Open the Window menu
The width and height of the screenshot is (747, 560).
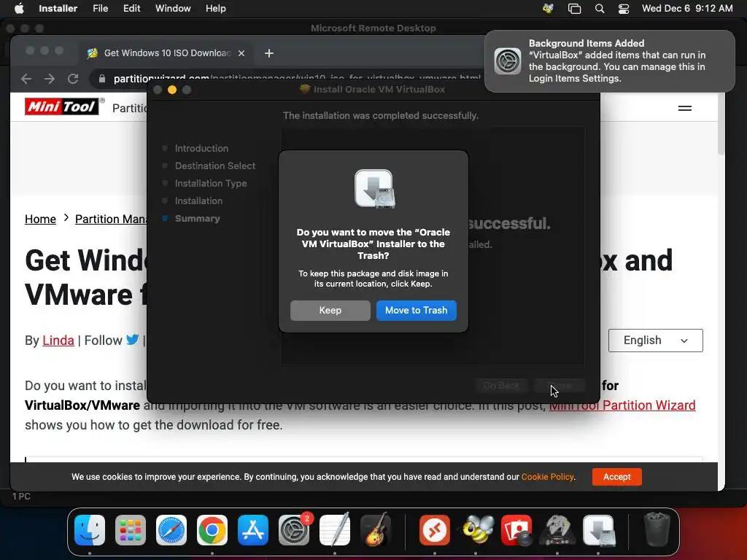pyautogui.click(x=173, y=9)
